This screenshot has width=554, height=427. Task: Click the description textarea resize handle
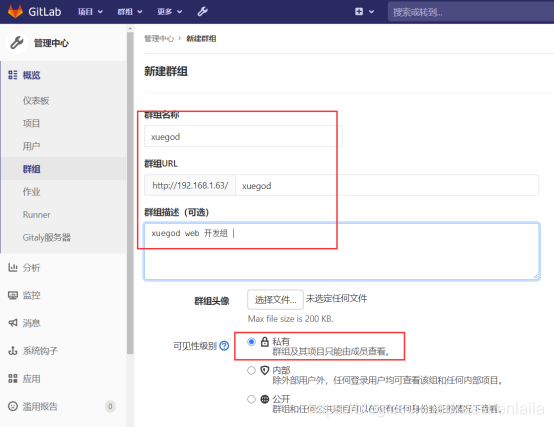pos(536,276)
